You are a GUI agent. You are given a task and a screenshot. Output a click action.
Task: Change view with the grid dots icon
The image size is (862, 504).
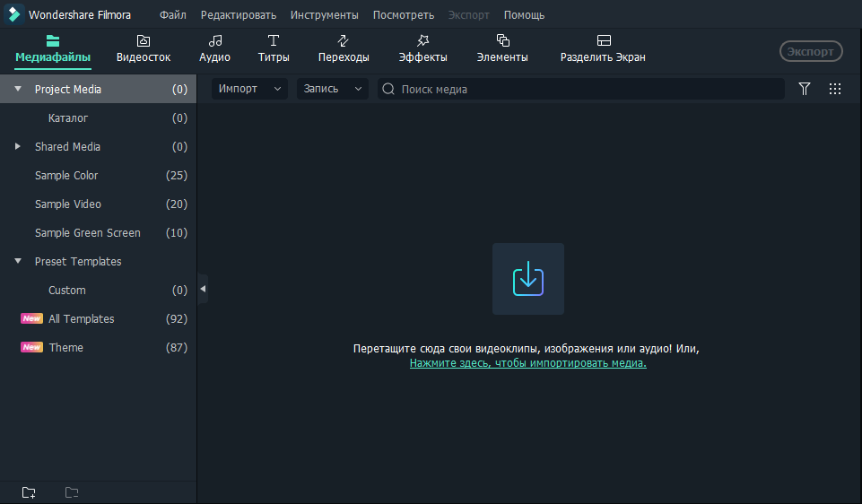834,89
